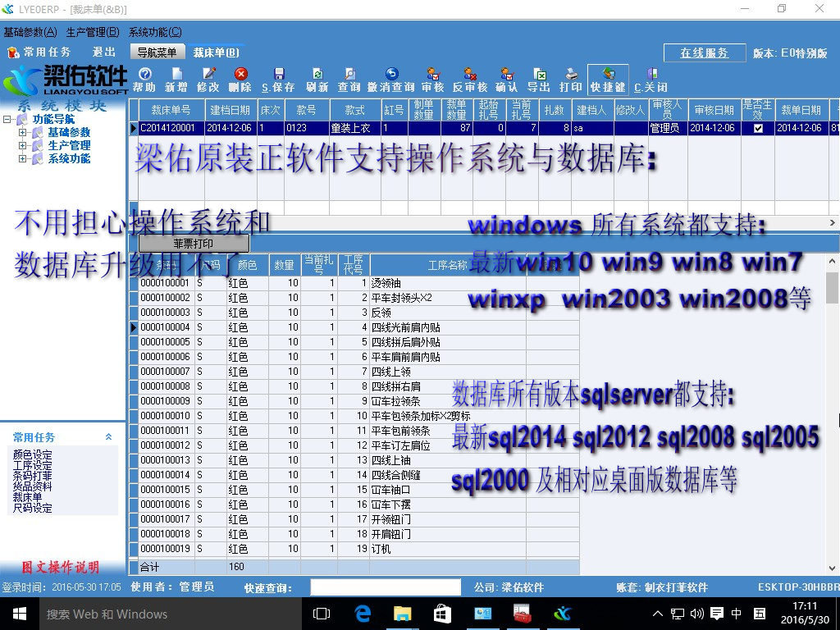Open the 基础参数(A) menu
The width and height of the screenshot is (840, 630).
pyautogui.click(x=30, y=32)
